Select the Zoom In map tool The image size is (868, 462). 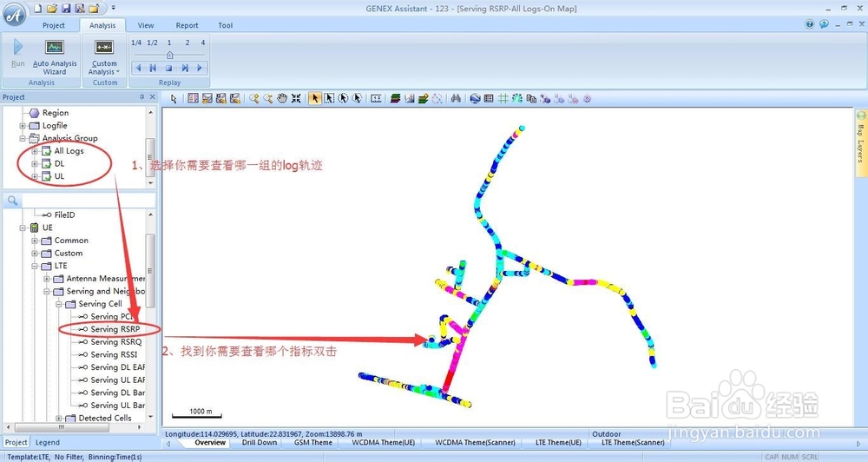254,99
